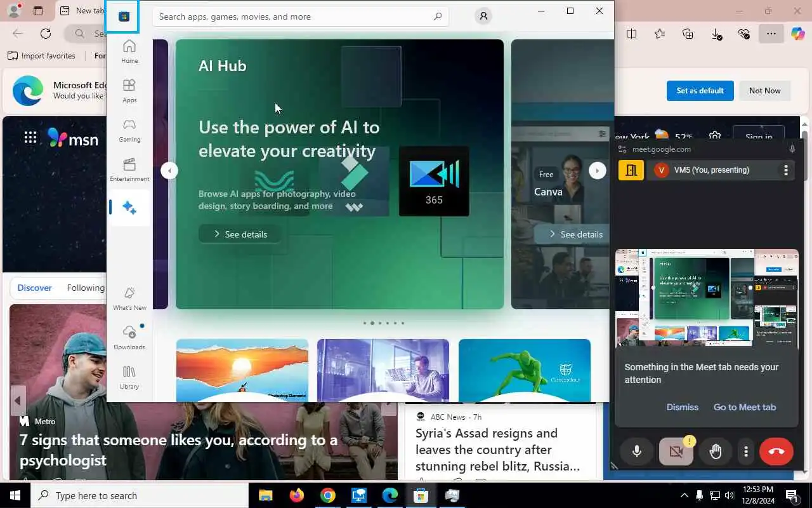812x508 pixels.
Task: Open the Syria's Assad resigns article headline
Action: click(x=497, y=450)
